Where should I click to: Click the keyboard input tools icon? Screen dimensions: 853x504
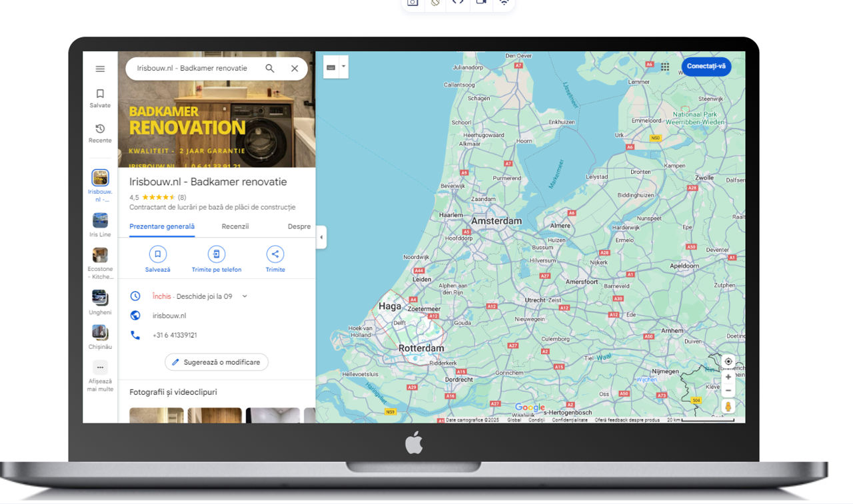tap(331, 67)
